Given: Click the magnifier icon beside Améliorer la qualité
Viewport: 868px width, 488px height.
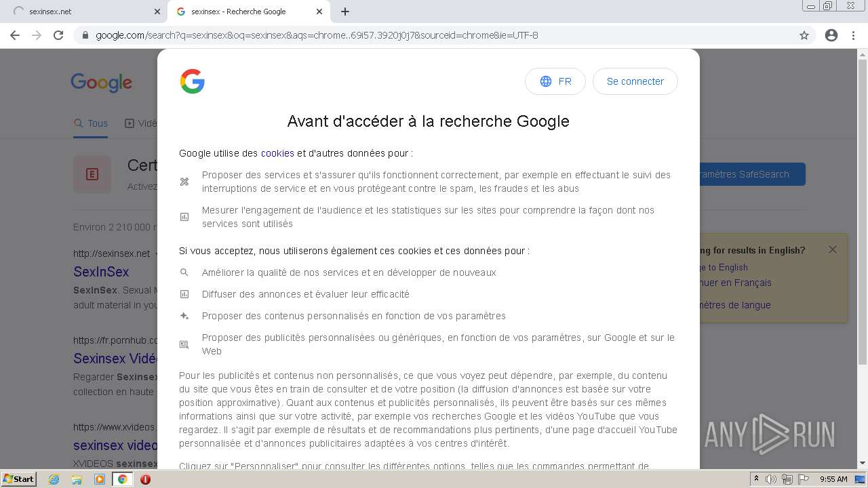Looking at the screenshot, I should pyautogui.click(x=184, y=272).
